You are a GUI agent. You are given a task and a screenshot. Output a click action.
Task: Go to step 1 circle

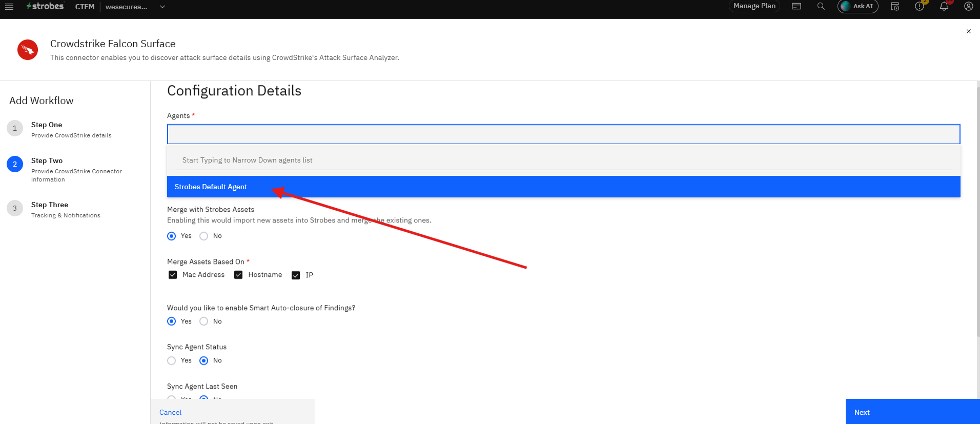click(15, 128)
